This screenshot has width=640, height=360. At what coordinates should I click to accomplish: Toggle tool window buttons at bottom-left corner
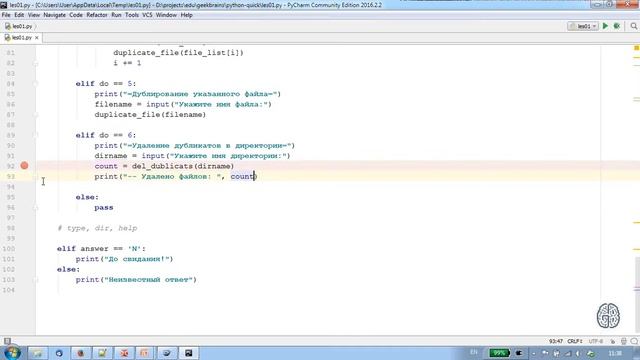click(7, 341)
